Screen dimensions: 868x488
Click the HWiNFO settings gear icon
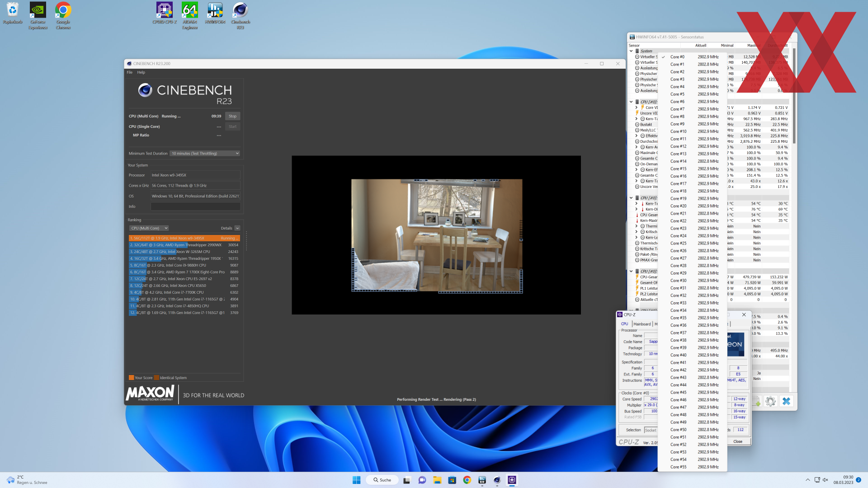[771, 401]
